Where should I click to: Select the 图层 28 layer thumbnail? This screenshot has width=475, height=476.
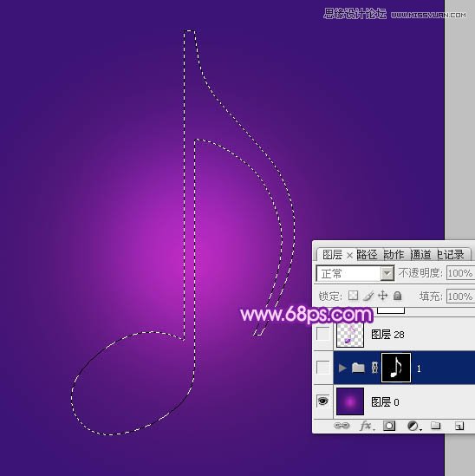(350, 335)
